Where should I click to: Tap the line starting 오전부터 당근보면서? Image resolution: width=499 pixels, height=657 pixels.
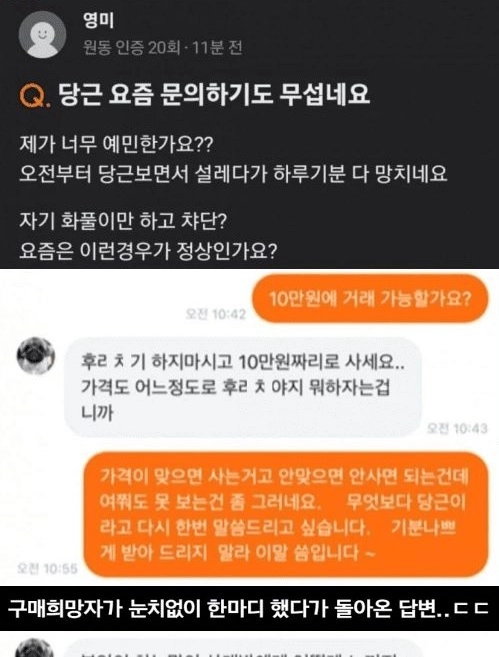(233, 174)
